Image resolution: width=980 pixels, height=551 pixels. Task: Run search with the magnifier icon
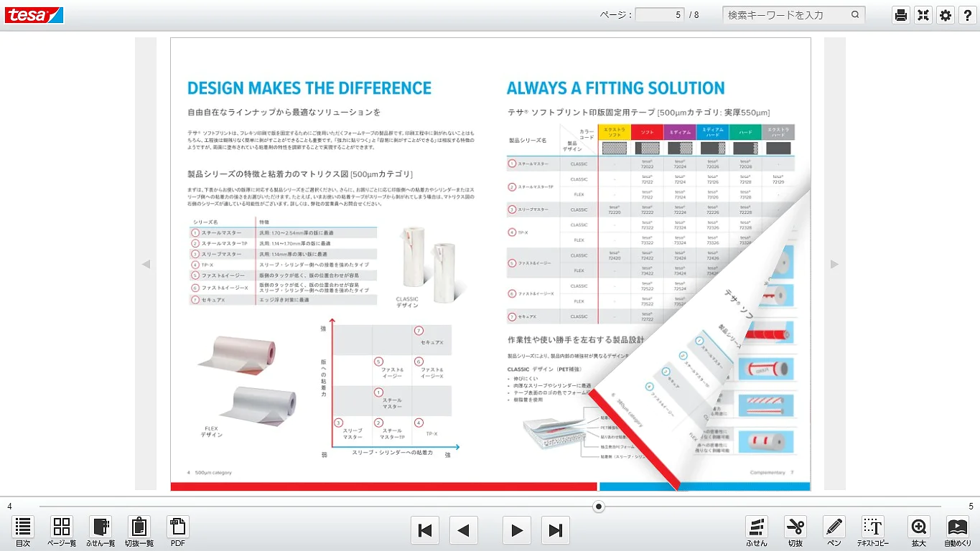pos(856,14)
